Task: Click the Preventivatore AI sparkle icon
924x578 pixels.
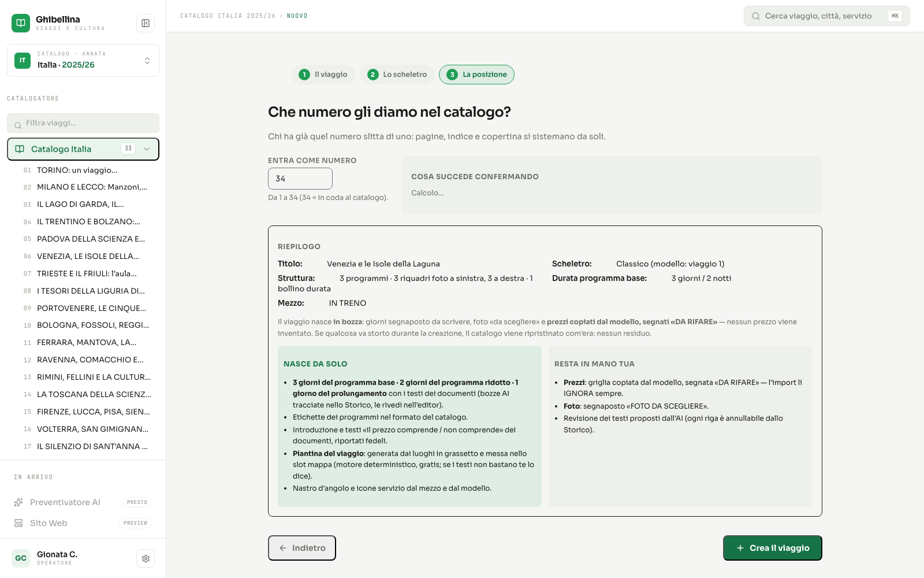Action: [x=18, y=502]
